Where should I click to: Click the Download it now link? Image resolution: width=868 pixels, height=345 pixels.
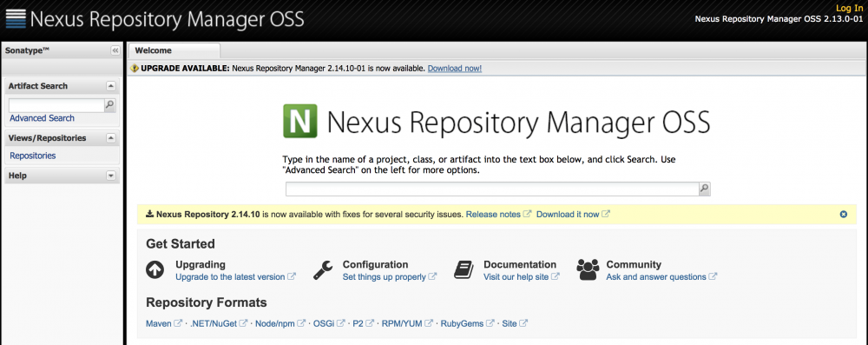click(x=568, y=214)
